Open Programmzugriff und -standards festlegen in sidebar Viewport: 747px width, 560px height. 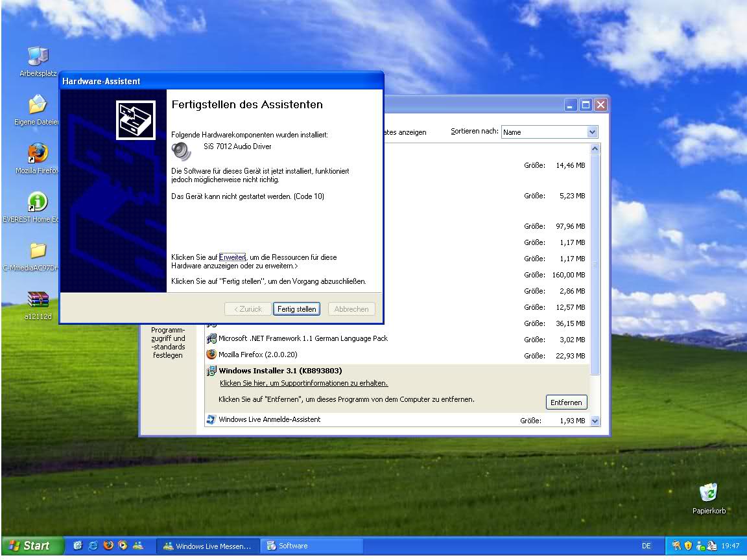(168, 342)
